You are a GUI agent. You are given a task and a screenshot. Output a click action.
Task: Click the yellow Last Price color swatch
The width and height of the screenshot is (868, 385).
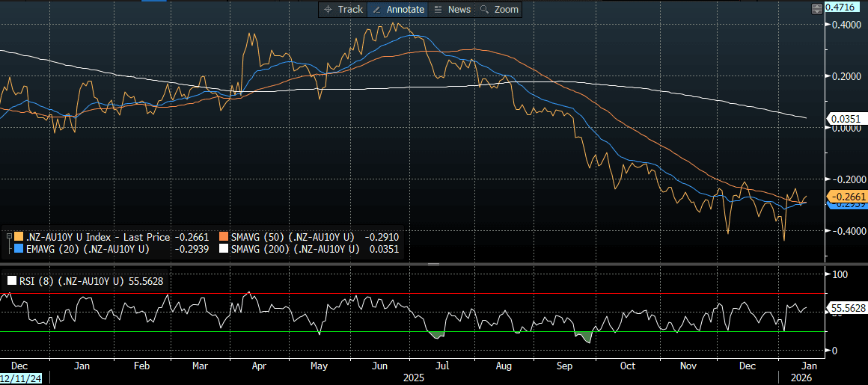[19, 237]
